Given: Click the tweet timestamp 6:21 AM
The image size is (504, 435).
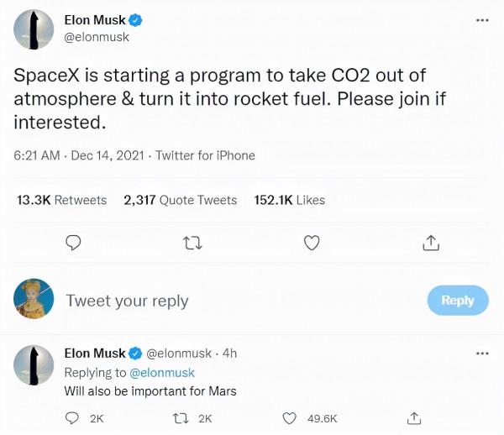Looking at the screenshot, I should click(35, 155).
